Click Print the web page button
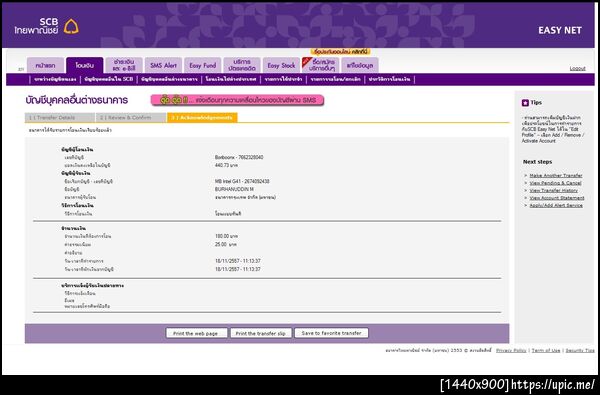This screenshot has height=395, width=600. [196, 333]
